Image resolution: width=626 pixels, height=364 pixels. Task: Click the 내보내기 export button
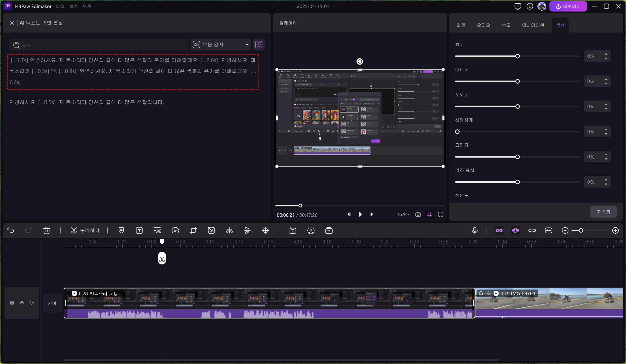click(568, 6)
